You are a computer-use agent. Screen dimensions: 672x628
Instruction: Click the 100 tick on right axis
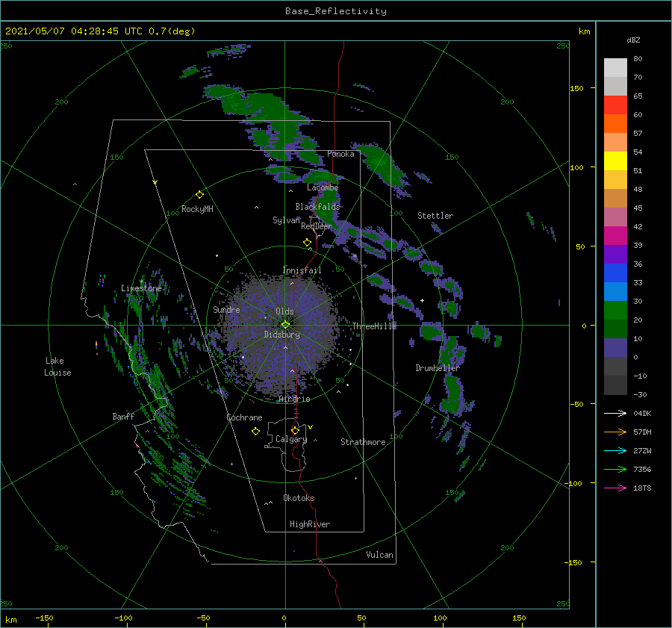[x=576, y=167]
